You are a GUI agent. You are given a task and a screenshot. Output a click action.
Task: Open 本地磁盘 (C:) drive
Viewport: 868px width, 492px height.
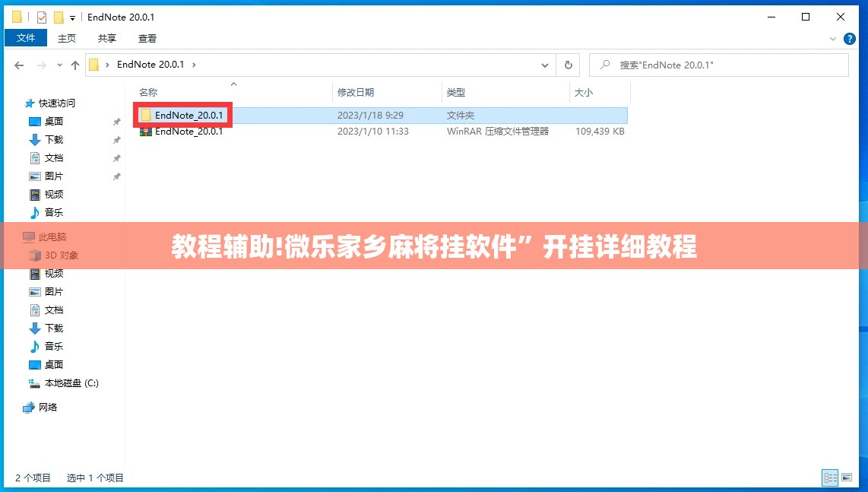click(71, 382)
